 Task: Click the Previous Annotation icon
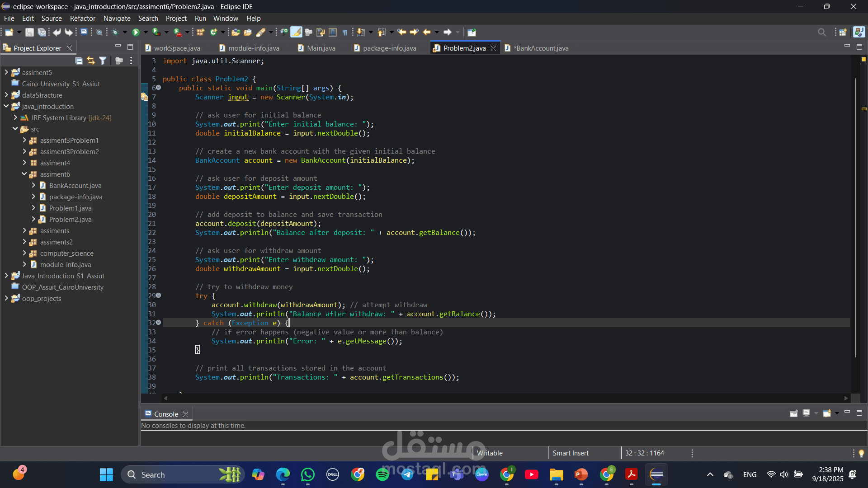point(382,32)
